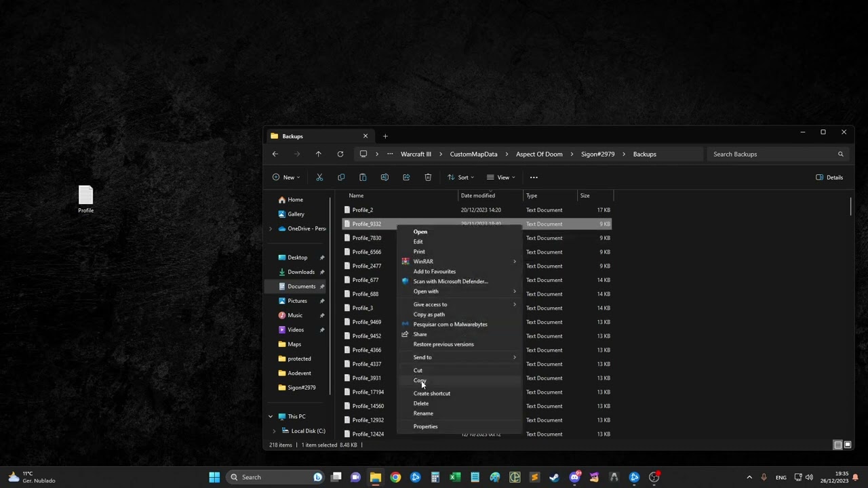Open Properties from the context menu

[459, 426]
